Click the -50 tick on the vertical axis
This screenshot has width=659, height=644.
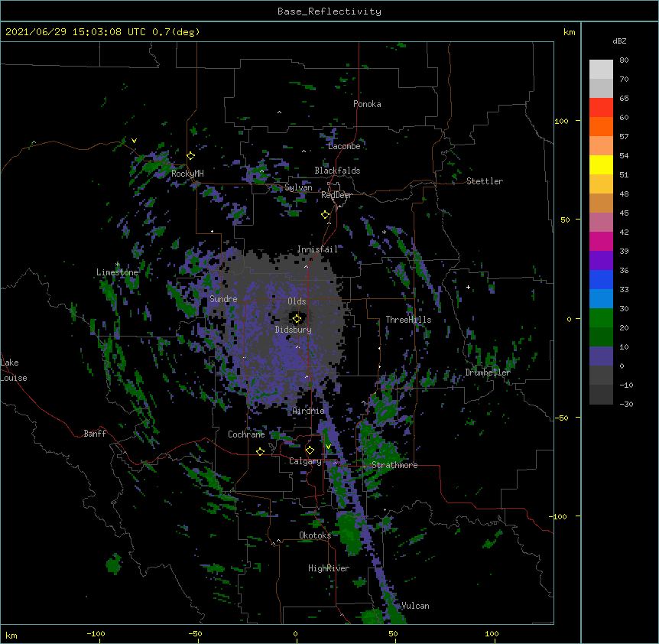pos(561,418)
